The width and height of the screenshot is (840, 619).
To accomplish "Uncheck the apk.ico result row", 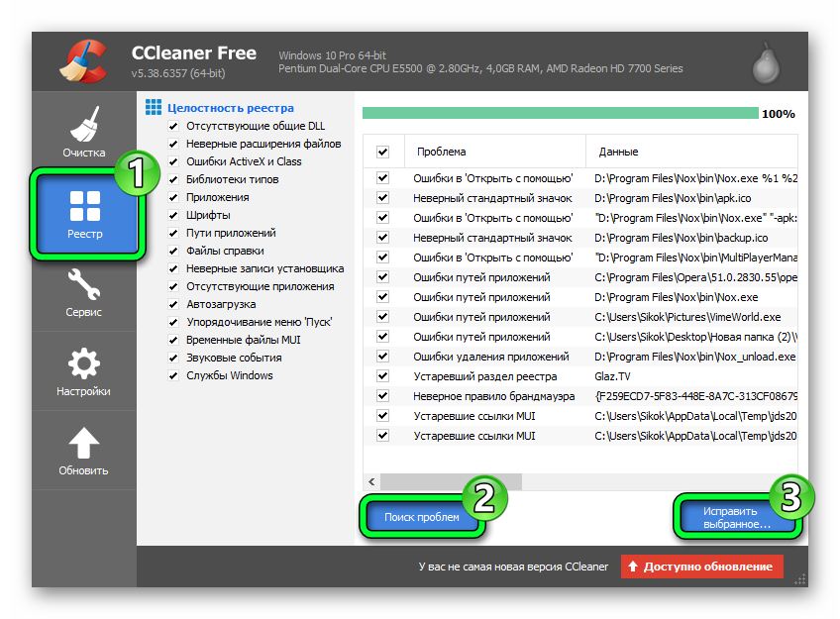I will (x=382, y=198).
